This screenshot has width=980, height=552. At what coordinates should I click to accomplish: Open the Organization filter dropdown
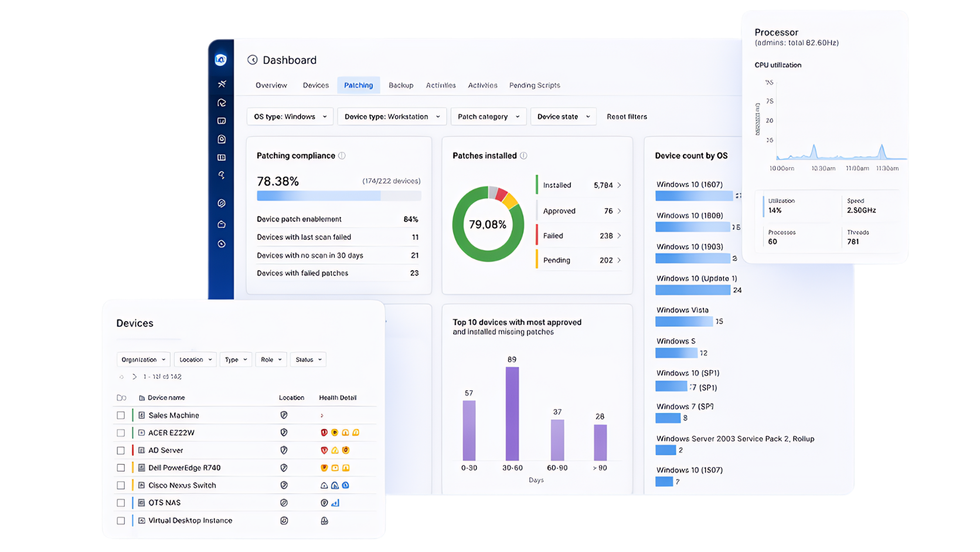coord(144,360)
